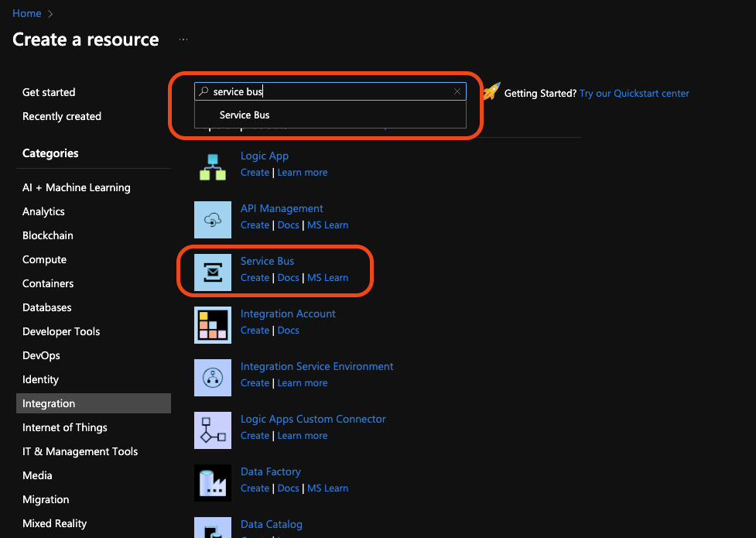Select the Service Bus search suggestion
The width and height of the screenshot is (756, 538).
330,115
